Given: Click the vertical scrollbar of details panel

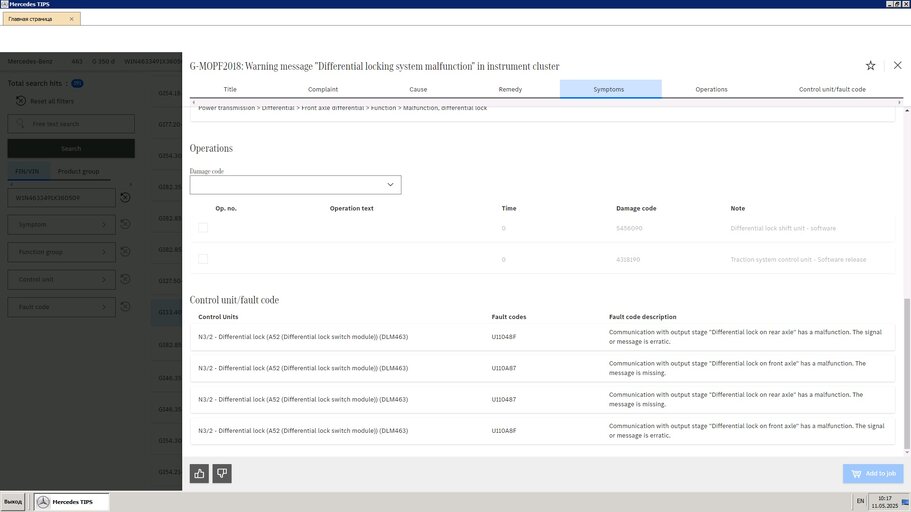Looking at the screenshot, I should click(906, 374).
